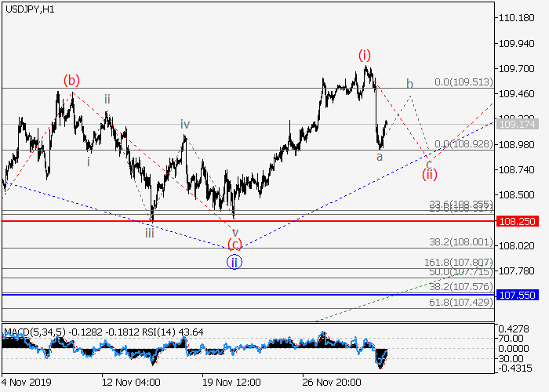Select the red (b) wave label
This screenshot has height=392, width=549.
tap(71, 79)
